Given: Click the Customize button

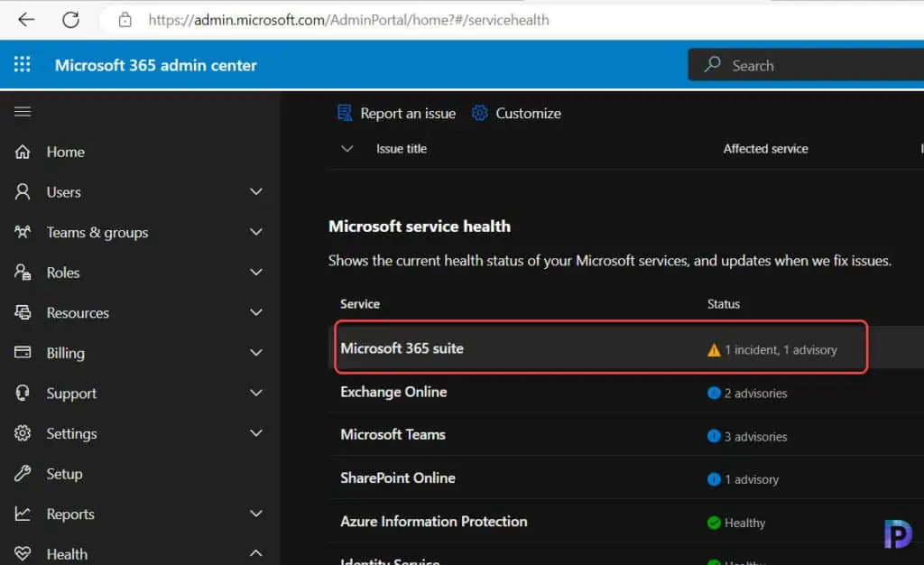Looking at the screenshot, I should [516, 113].
